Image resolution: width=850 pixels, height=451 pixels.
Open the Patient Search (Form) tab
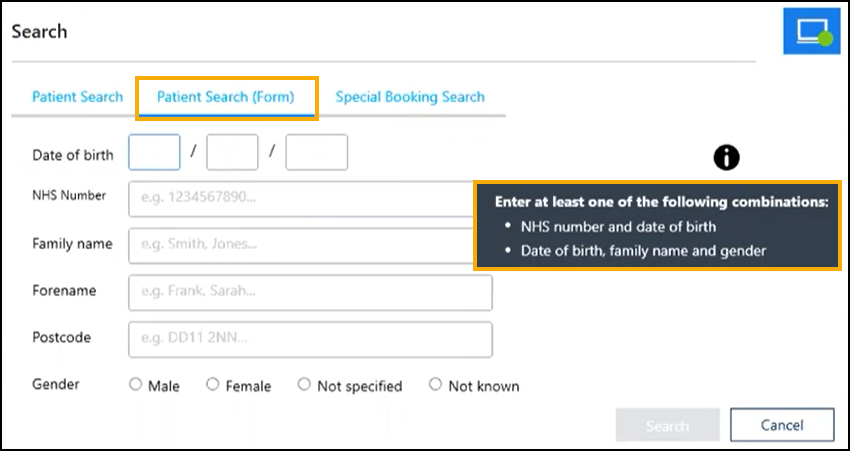coord(228,97)
